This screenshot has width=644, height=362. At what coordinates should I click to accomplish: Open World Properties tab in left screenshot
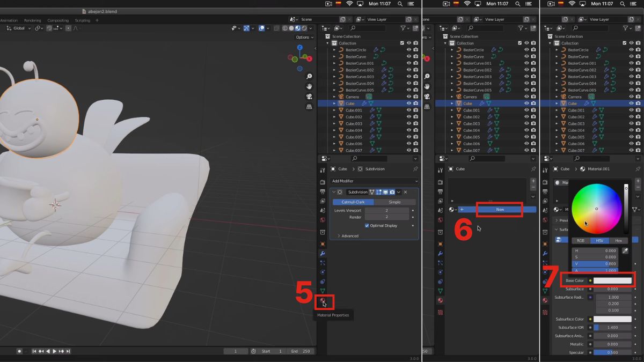pos(323,220)
